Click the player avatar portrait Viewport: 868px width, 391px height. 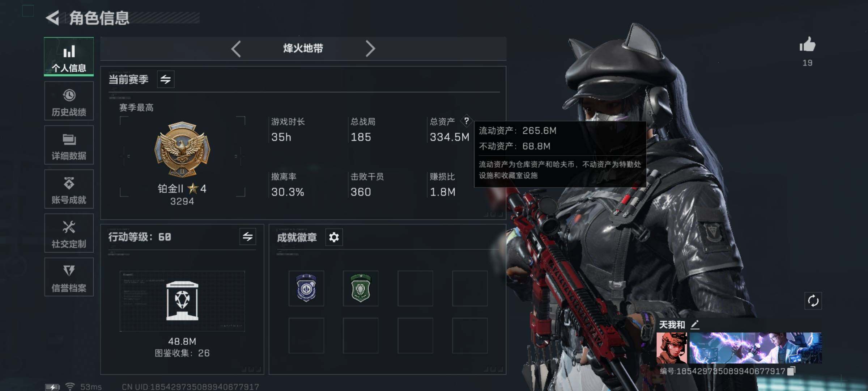tap(672, 348)
